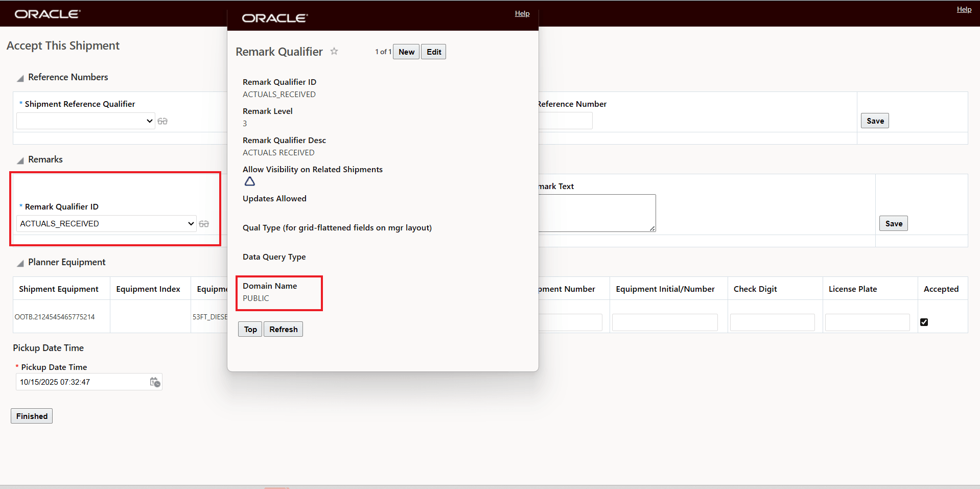Screen dimensions: 980x489
Task: Click the Remark Text textarea
Action: pos(597,213)
